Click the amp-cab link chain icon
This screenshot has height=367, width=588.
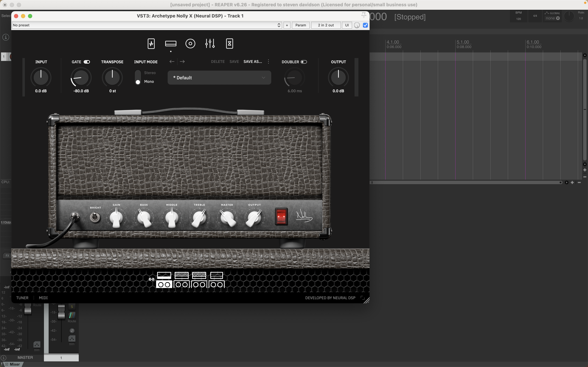[x=152, y=279]
